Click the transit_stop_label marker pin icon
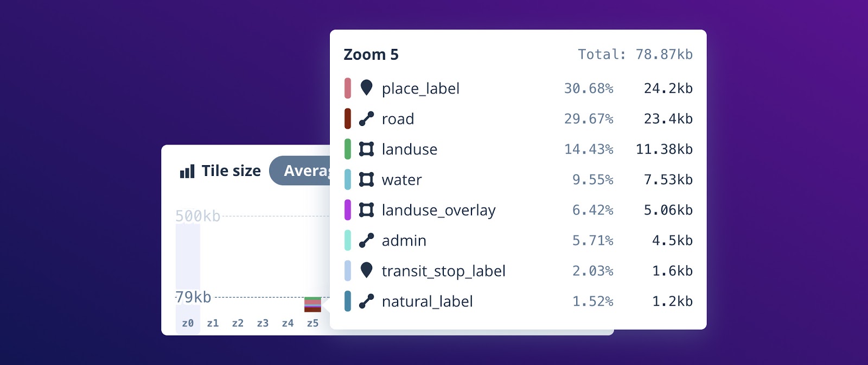Screen dimensions: 868x365 [366, 270]
